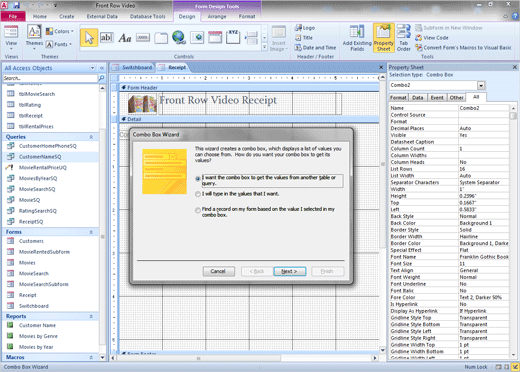Collapse the Reports group
This screenshot has height=372, width=520.
click(91, 316)
